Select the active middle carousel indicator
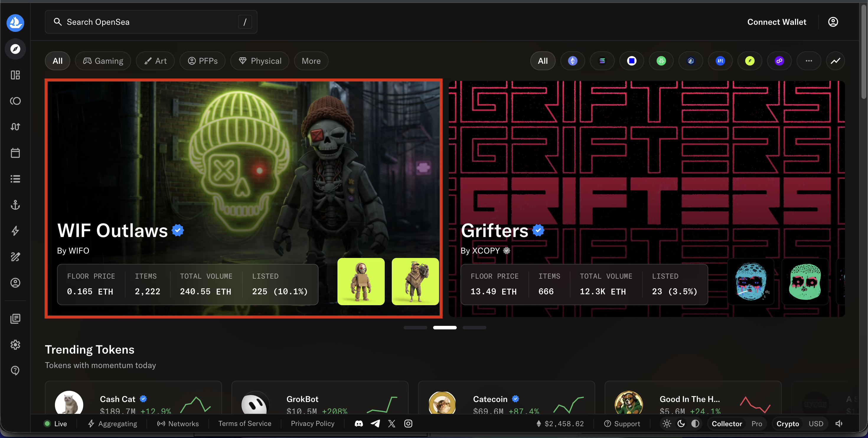The width and height of the screenshot is (868, 438). (445, 328)
